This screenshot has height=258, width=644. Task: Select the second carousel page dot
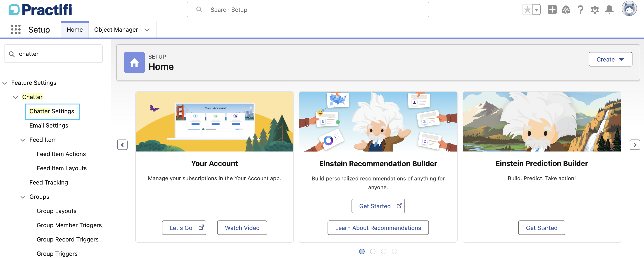point(373,251)
